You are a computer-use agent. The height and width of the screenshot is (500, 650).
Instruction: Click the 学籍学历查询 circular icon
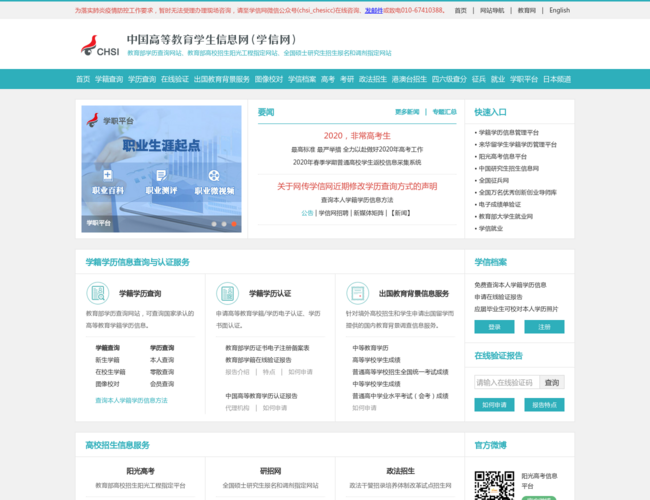coord(98,293)
